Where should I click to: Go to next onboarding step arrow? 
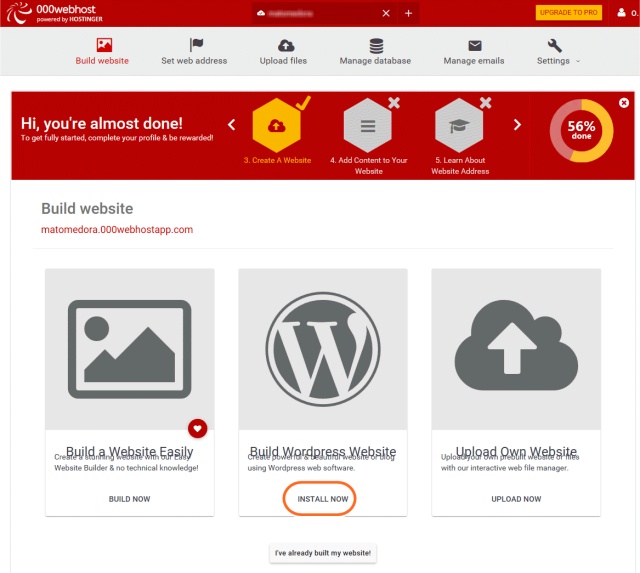[x=517, y=124]
